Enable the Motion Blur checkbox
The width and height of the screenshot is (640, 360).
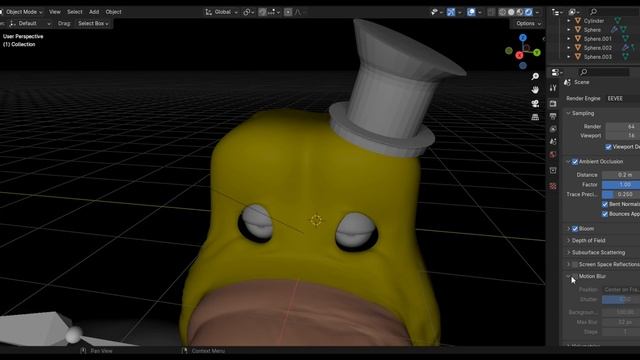[575, 276]
